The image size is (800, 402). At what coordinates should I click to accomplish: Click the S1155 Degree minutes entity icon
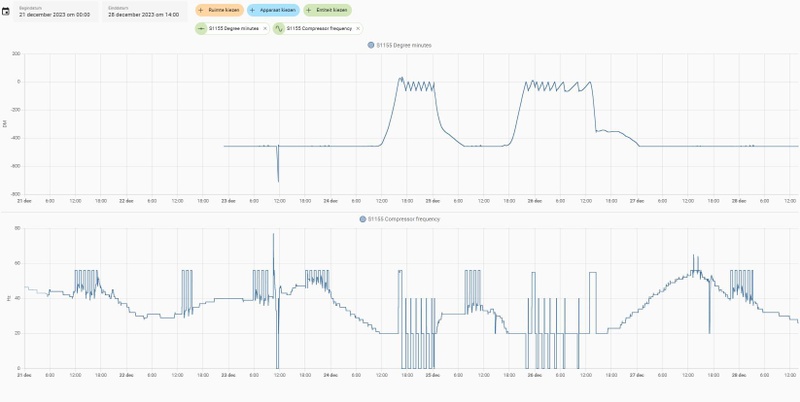click(201, 29)
